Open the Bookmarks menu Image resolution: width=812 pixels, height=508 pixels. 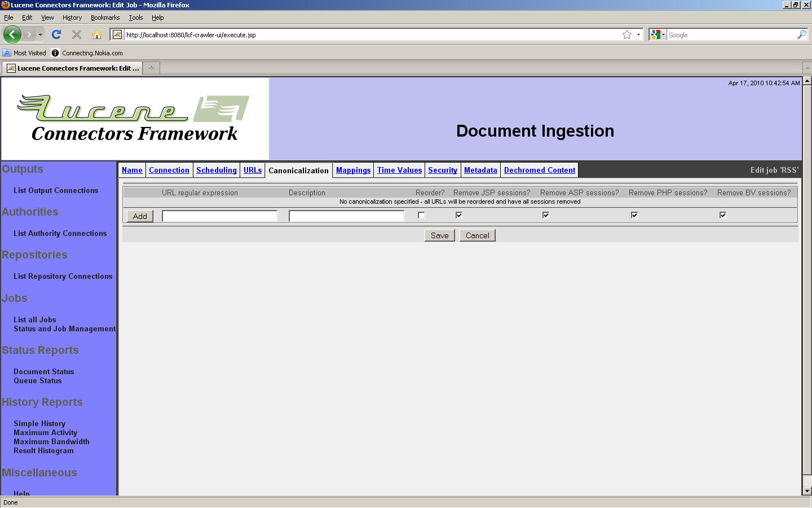coord(105,17)
